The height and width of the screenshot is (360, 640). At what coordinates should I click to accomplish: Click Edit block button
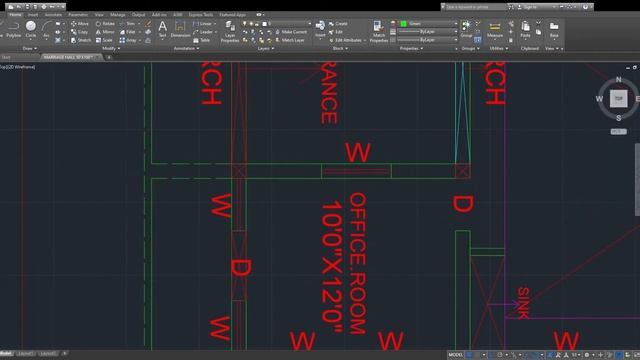coord(336,32)
